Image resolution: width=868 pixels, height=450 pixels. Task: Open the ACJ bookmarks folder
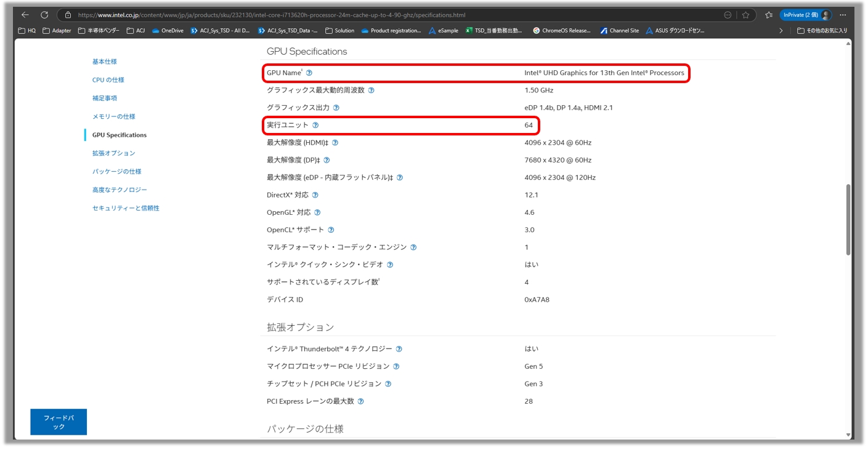coord(136,30)
